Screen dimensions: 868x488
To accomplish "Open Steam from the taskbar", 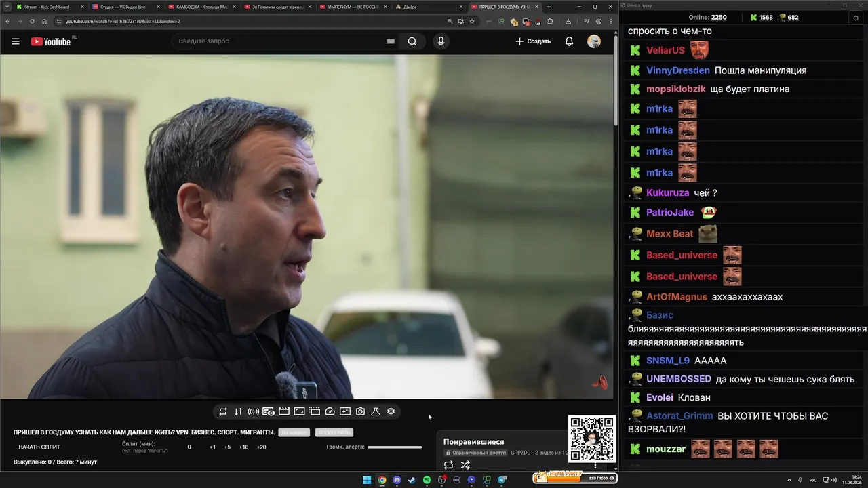I will tap(412, 480).
